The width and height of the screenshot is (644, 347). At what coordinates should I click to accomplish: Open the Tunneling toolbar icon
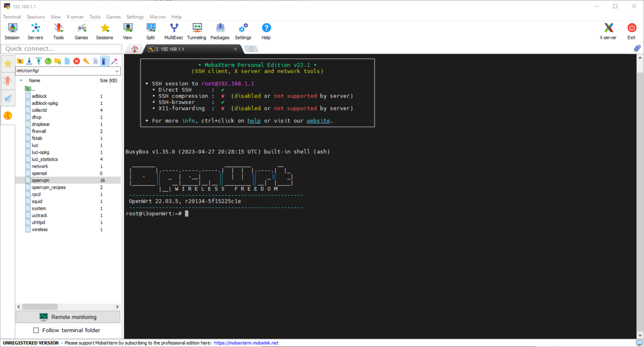coord(197,31)
